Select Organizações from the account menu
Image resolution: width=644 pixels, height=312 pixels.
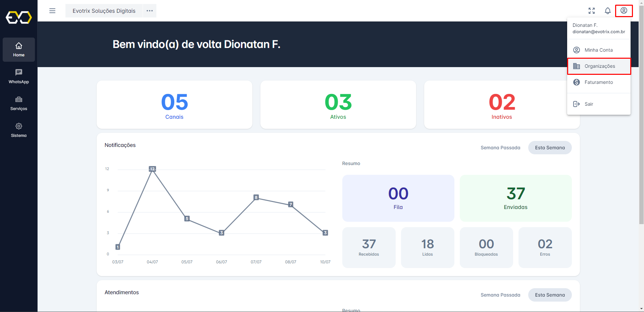click(600, 66)
